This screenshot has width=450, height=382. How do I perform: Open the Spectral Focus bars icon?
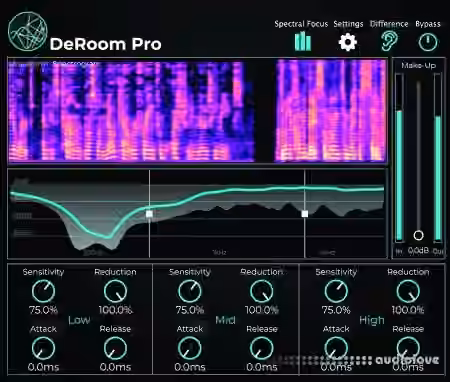(x=303, y=41)
